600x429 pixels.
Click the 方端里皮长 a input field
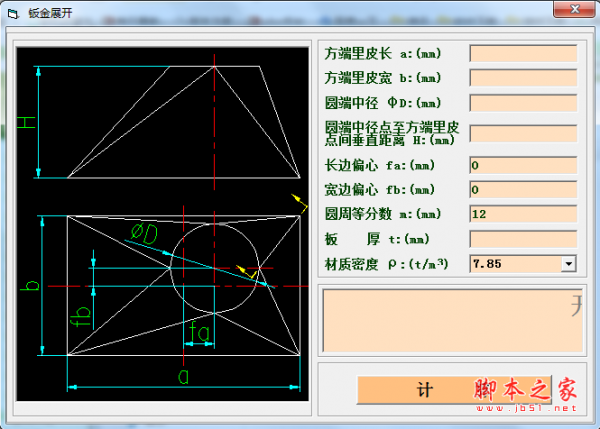point(523,54)
